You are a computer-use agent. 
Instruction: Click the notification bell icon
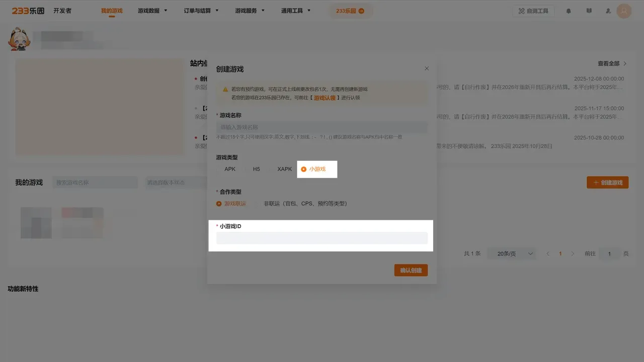point(569,11)
